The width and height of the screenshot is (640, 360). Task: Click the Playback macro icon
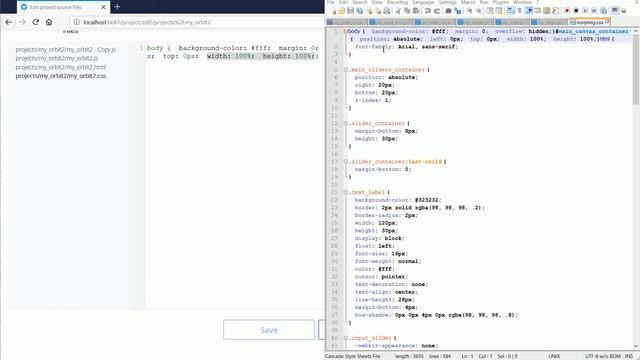[585, 11]
